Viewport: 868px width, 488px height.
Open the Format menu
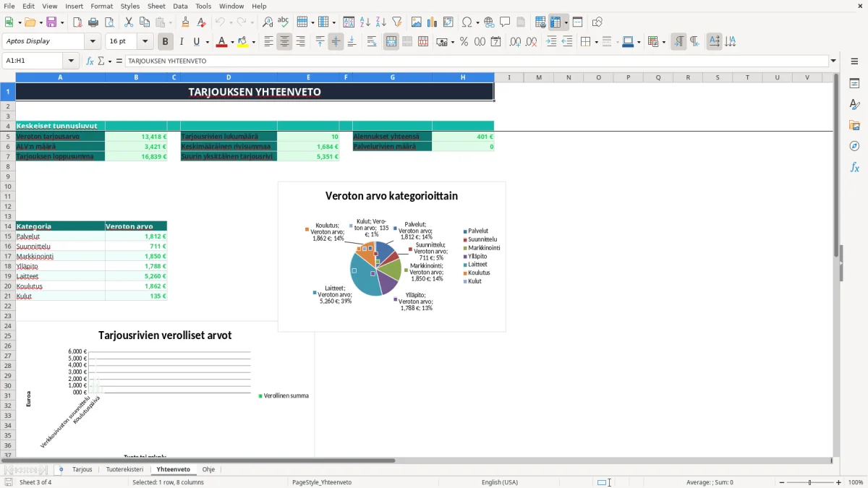point(102,6)
